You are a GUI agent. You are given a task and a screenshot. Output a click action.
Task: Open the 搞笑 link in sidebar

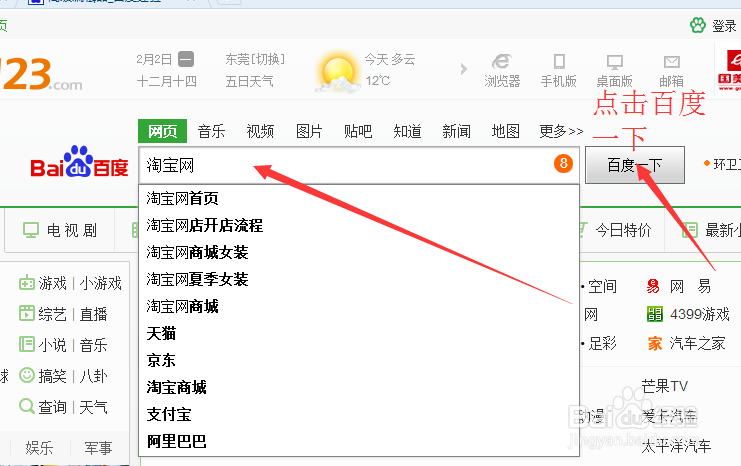pos(52,376)
